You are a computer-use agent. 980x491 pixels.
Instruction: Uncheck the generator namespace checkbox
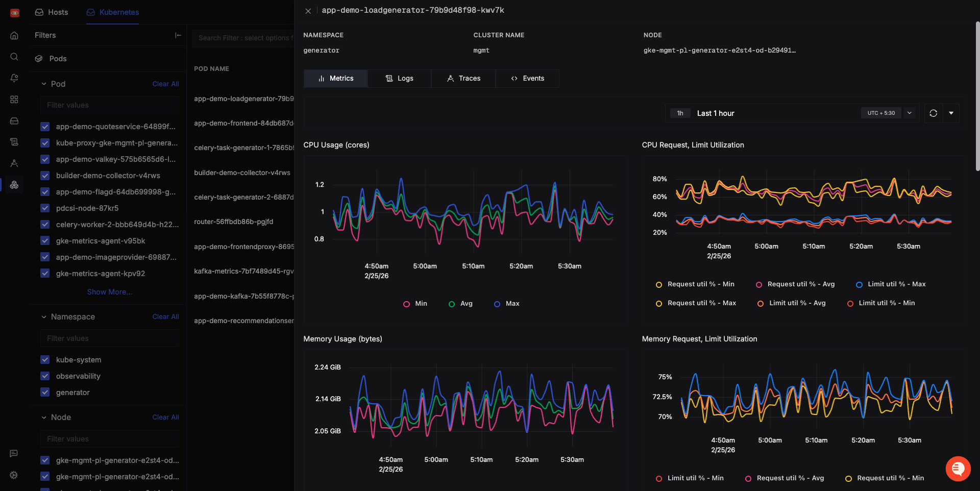click(x=45, y=392)
